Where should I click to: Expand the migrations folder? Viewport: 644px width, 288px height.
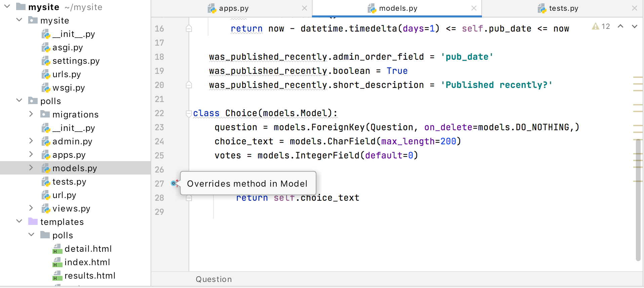click(31, 114)
